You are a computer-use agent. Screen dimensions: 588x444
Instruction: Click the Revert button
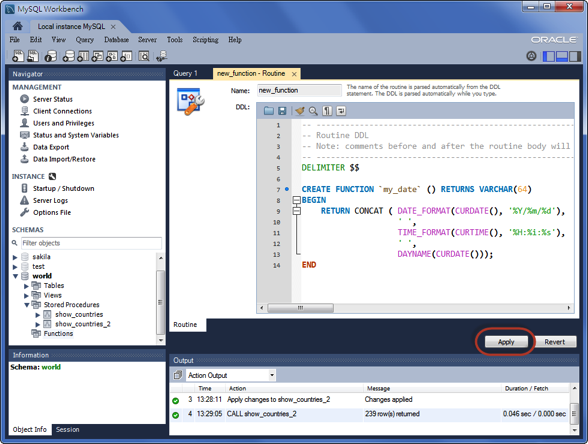click(x=554, y=342)
